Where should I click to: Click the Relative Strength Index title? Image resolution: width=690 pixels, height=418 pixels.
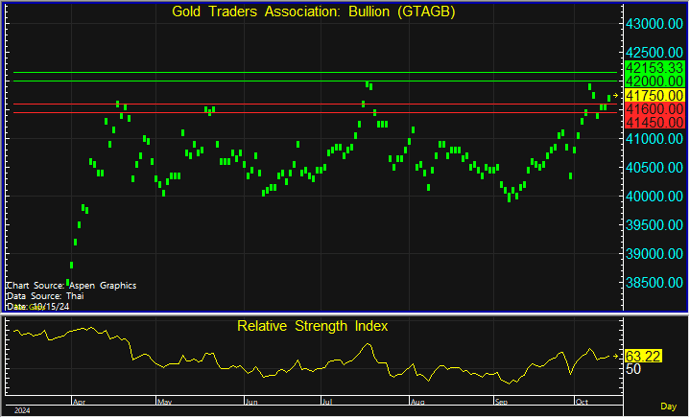point(312,326)
